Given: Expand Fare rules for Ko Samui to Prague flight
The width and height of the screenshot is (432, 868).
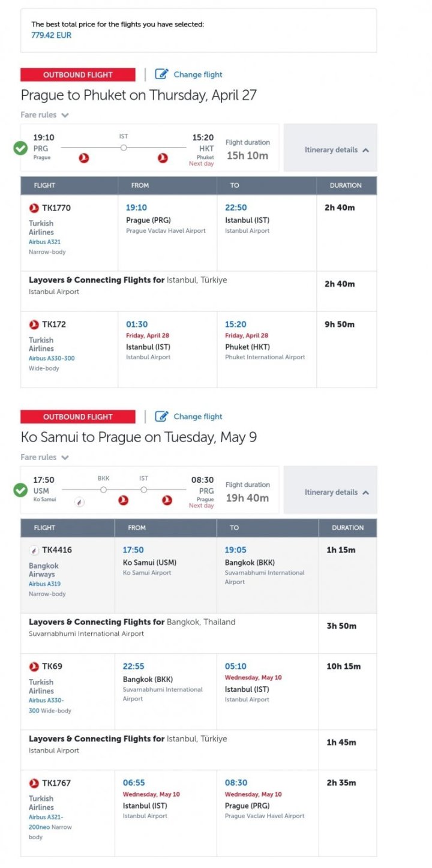Looking at the screenshot, I should (x=45, y=457).
